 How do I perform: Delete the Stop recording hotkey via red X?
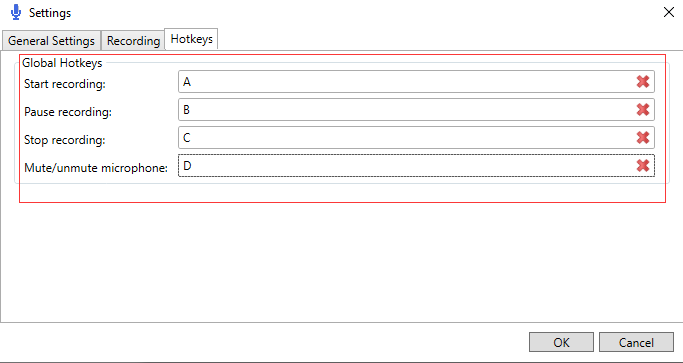643,138
